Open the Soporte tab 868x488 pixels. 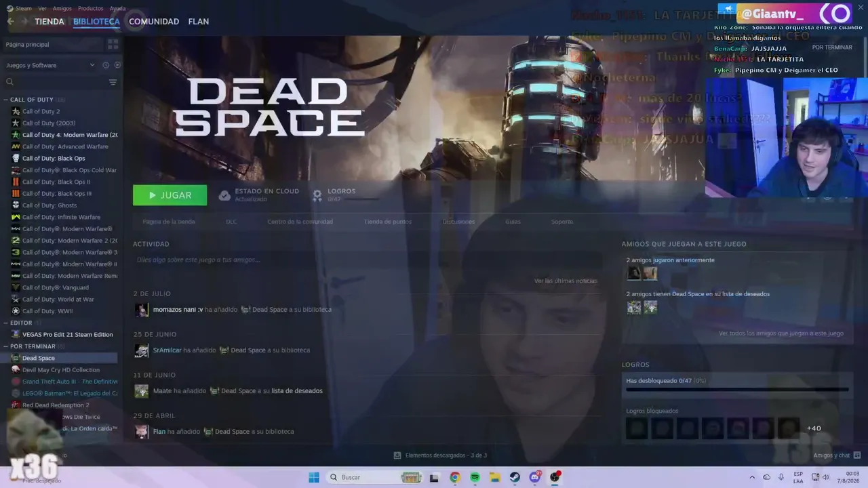[562, 222]
